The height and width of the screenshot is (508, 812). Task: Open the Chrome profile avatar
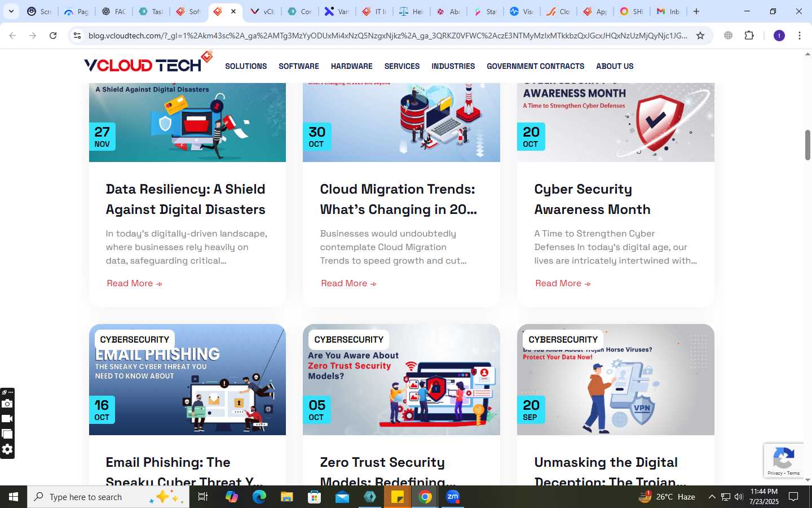(779, 36)
